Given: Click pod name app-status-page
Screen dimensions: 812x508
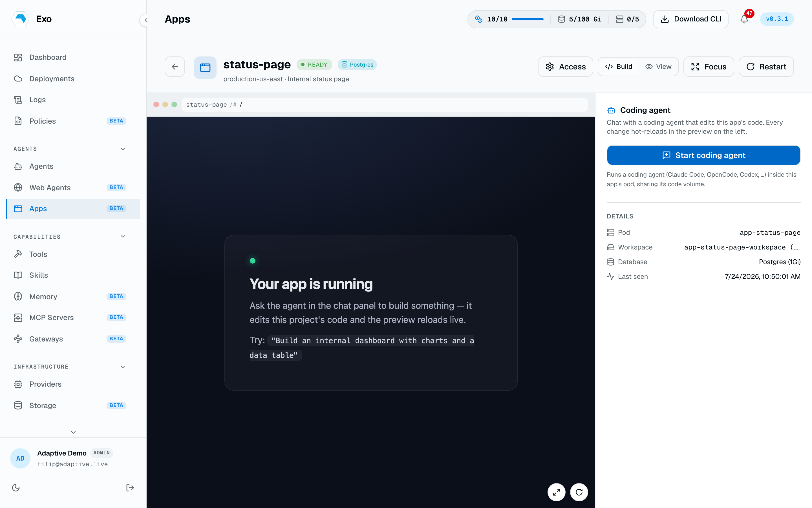Looking at the screenshot, I should pos(770,233).
